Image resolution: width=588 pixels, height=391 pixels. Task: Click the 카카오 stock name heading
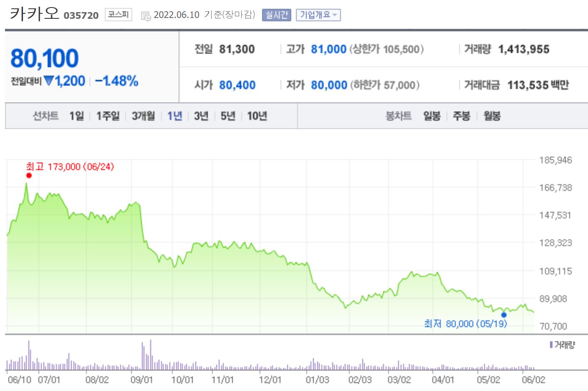coord(35,14)
